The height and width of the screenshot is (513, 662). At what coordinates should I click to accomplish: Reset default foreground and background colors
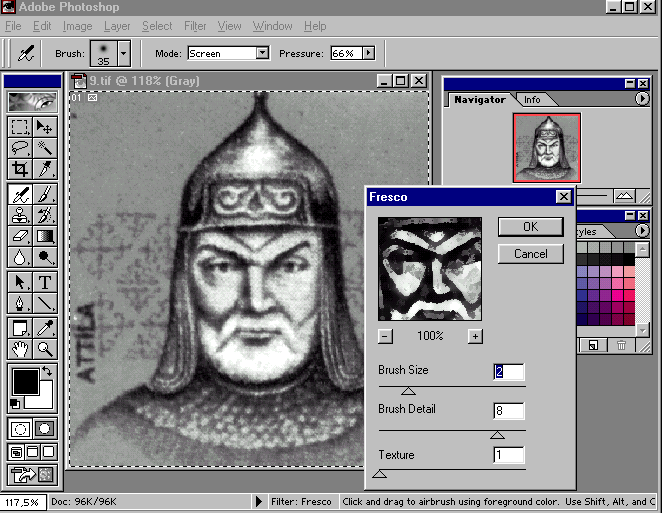[x=15, y=404]
